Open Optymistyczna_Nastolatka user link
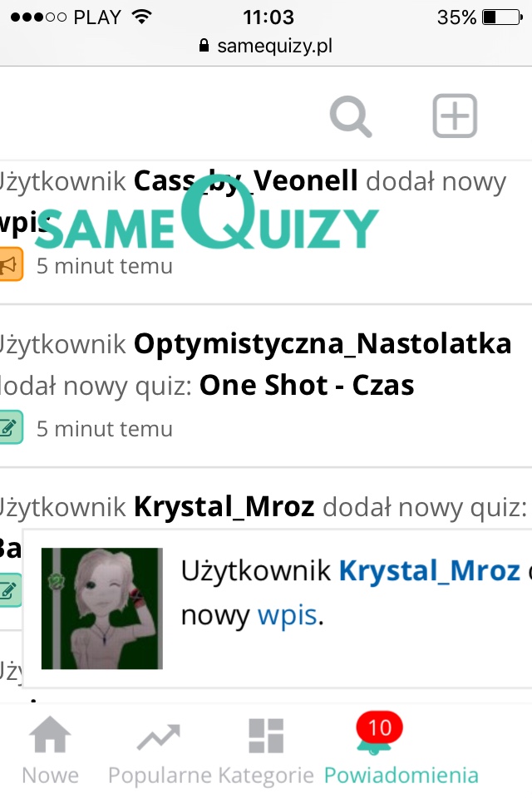532x798 pixels. (x=323, y=344)
